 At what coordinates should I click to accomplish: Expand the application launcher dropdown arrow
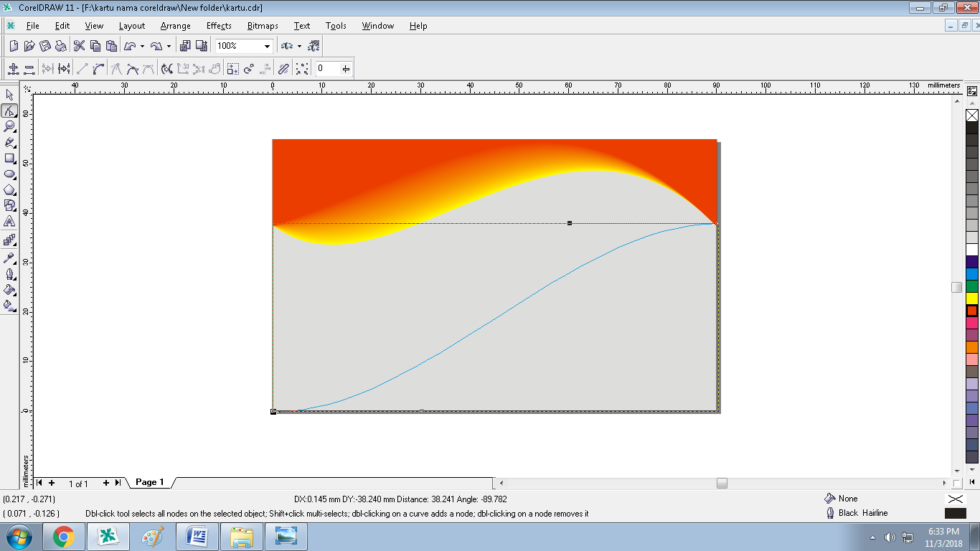299,46
